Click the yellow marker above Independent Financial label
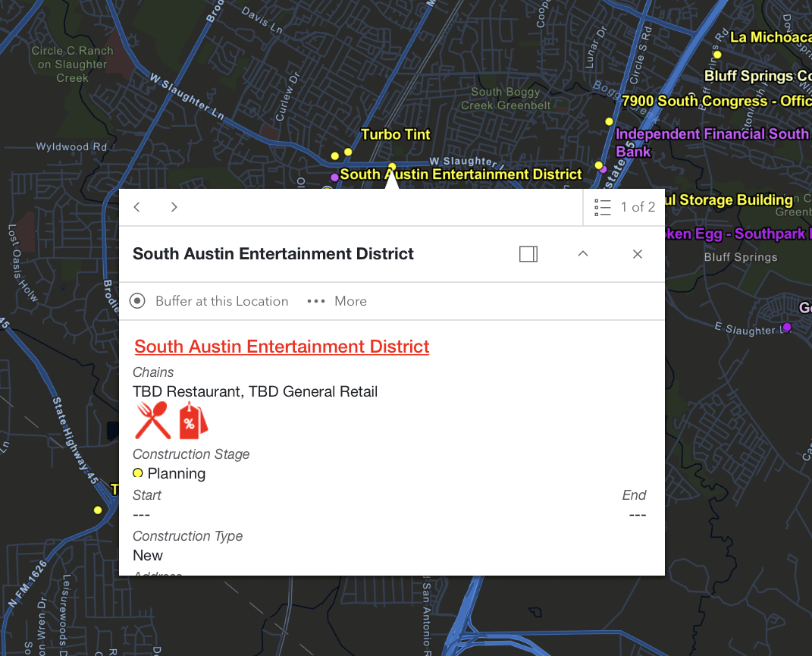Screen dimensions: 812x656 pos(609,122)
